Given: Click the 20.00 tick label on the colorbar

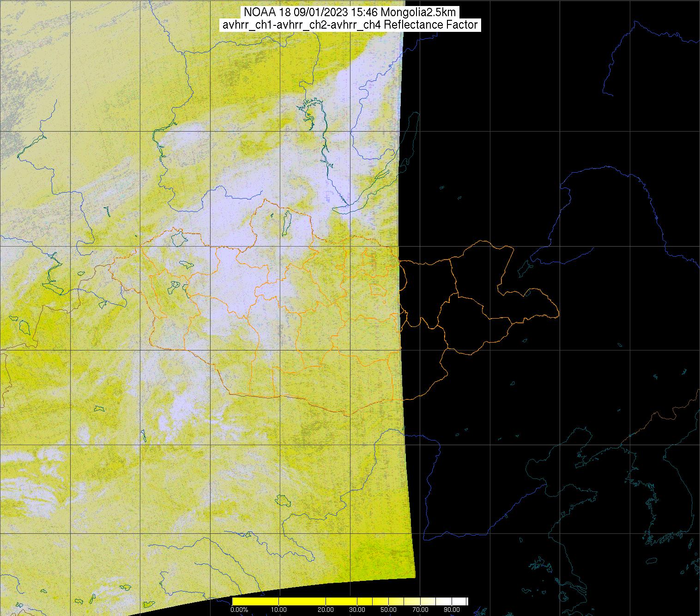Looking at the screenshot, I should 326,610.
